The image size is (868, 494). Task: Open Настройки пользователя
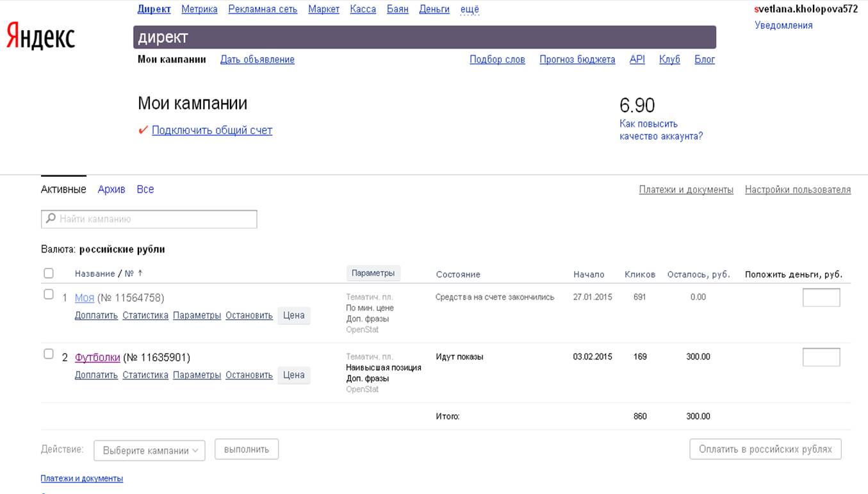[798, 190]
